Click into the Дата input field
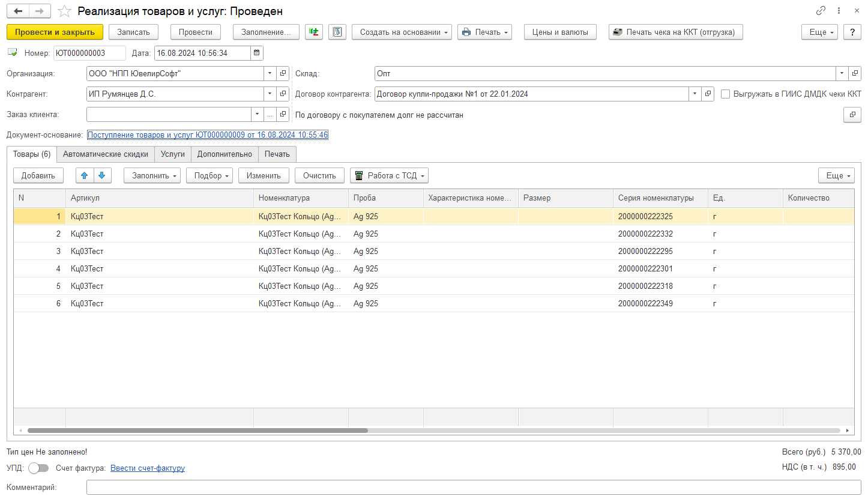Screen dimensions: 868x499 pyautogui.click(x=202, y=53)
